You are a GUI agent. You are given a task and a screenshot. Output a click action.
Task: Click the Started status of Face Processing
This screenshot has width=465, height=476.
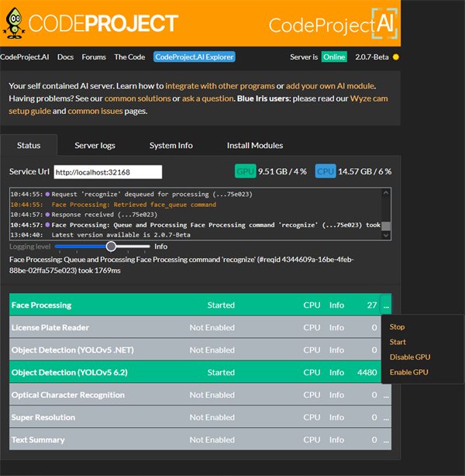[x=221, y=305]
